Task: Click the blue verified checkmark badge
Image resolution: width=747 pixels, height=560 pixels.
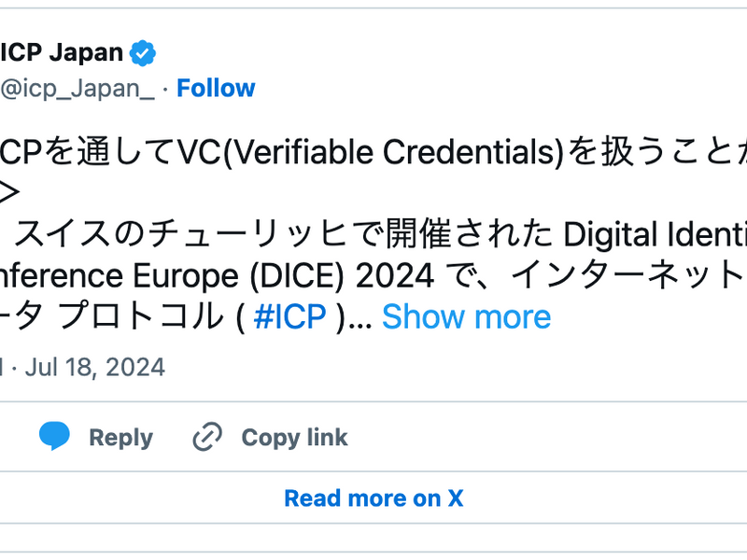Action: click(x=142, y=52)
